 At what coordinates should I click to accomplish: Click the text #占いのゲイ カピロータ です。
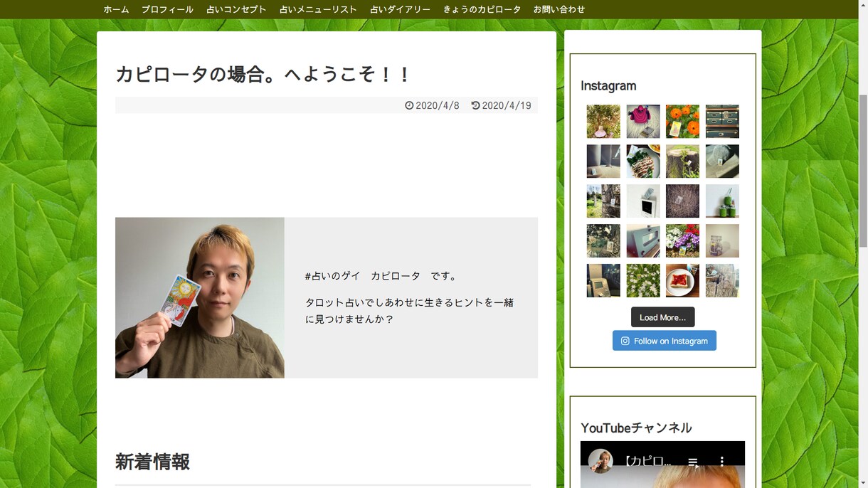382,276
